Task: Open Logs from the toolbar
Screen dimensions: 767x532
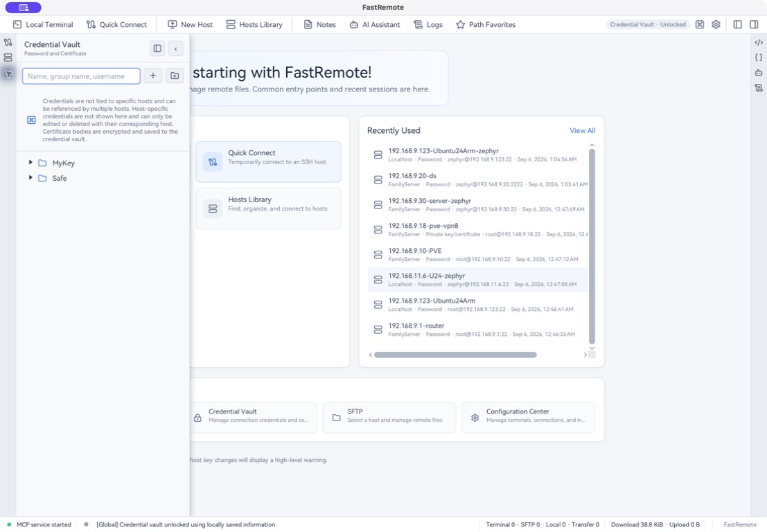Action: (428, 24)
